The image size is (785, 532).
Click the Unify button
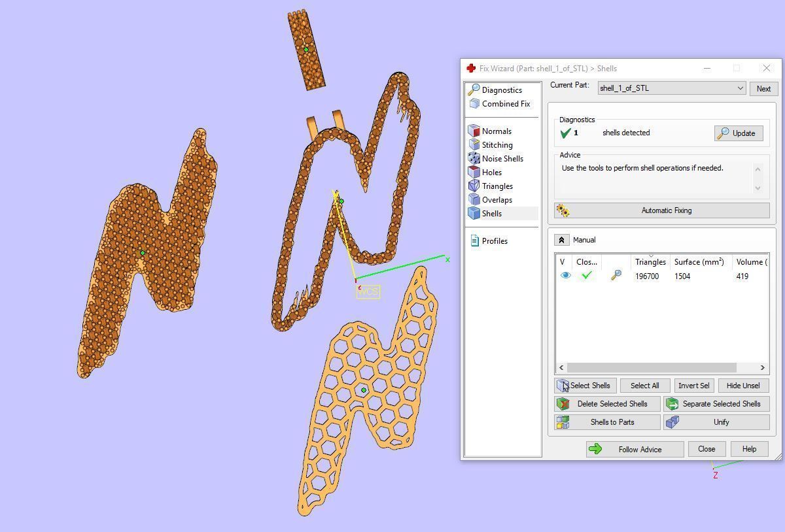point(716,422)
